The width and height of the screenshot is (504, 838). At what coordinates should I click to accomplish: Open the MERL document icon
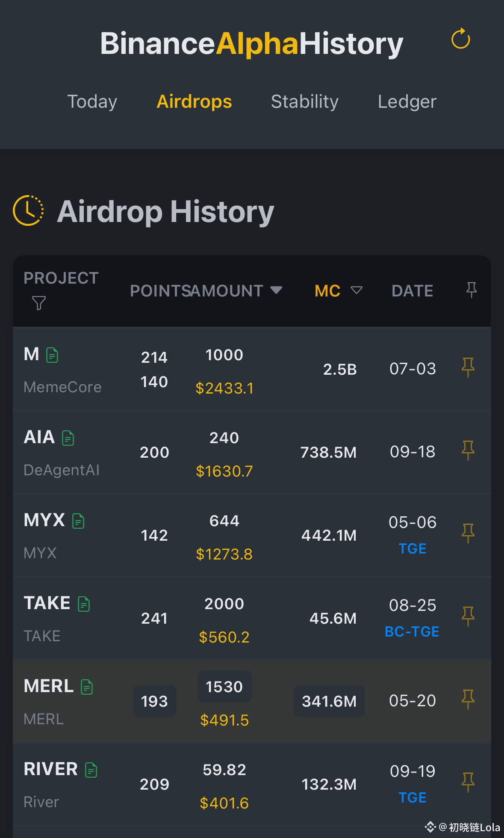pyautogui.click(x=87, y=687)
